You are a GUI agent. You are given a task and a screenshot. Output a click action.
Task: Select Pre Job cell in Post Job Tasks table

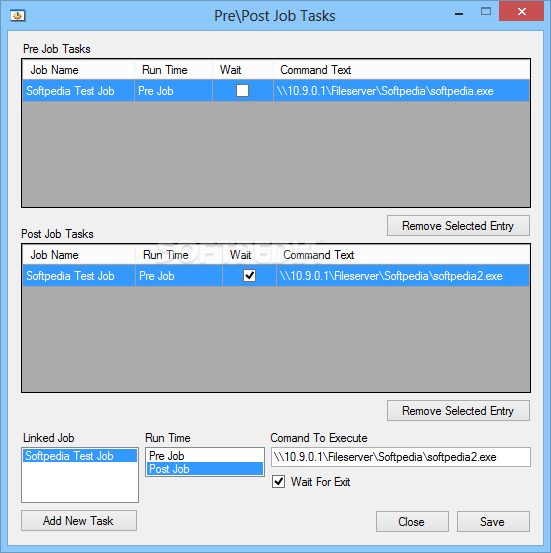tap(178, 275)
